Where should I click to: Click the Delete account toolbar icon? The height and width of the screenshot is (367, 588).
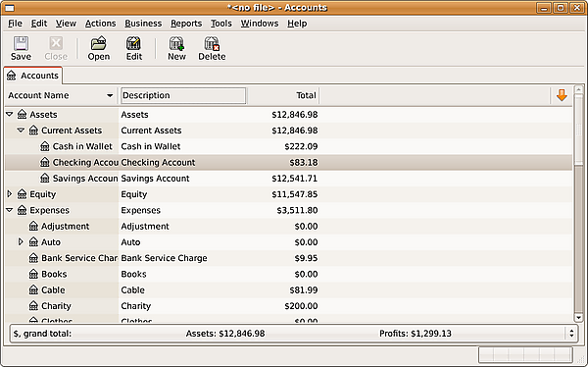[x=212, y=43]
